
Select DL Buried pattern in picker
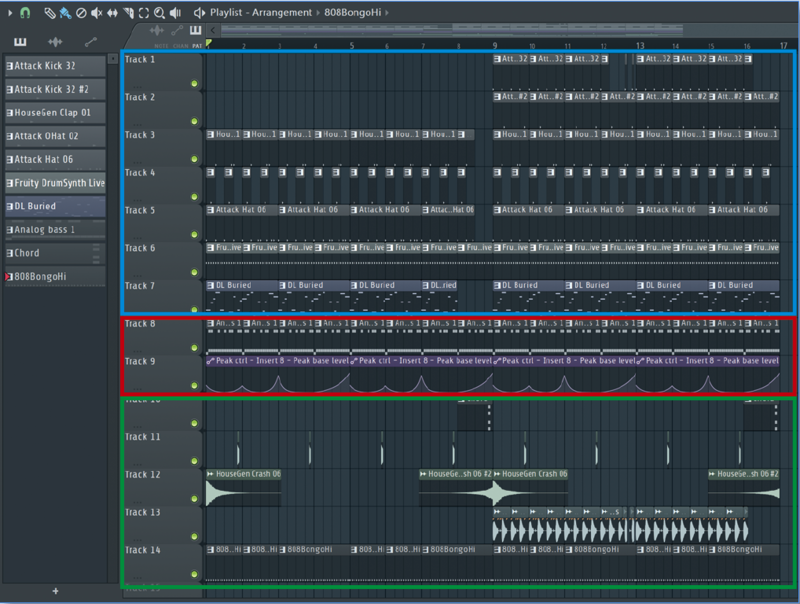pyautogui.click(x=55, y=207)
